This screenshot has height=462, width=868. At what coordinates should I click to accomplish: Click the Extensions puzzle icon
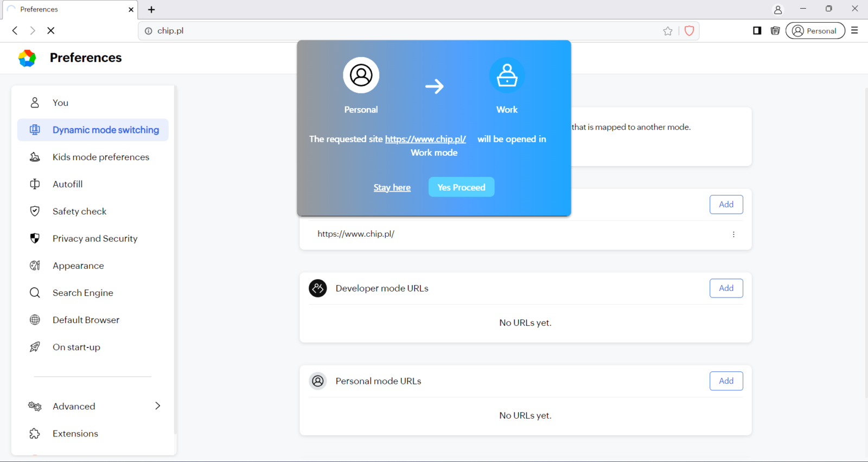click(35, 433)
